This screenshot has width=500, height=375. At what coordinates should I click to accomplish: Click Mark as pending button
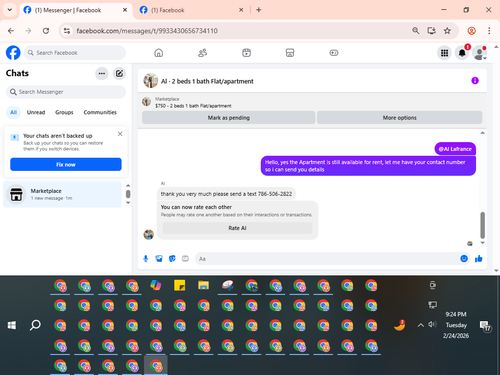pos(229,118)
